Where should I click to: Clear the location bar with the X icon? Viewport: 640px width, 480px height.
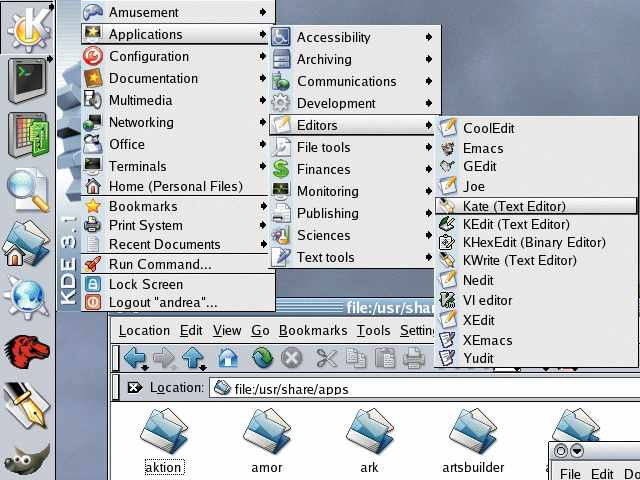[135, 387]
